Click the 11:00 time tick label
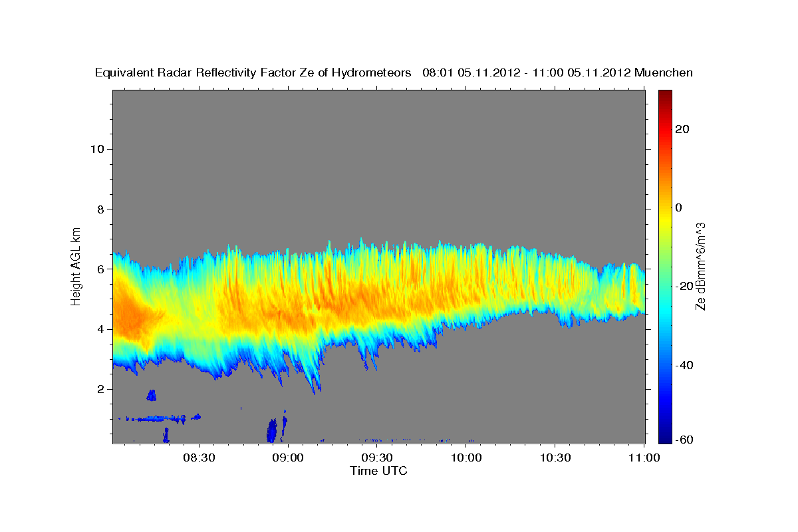Screen dimensions: 798x532 [x=644, y=458]
